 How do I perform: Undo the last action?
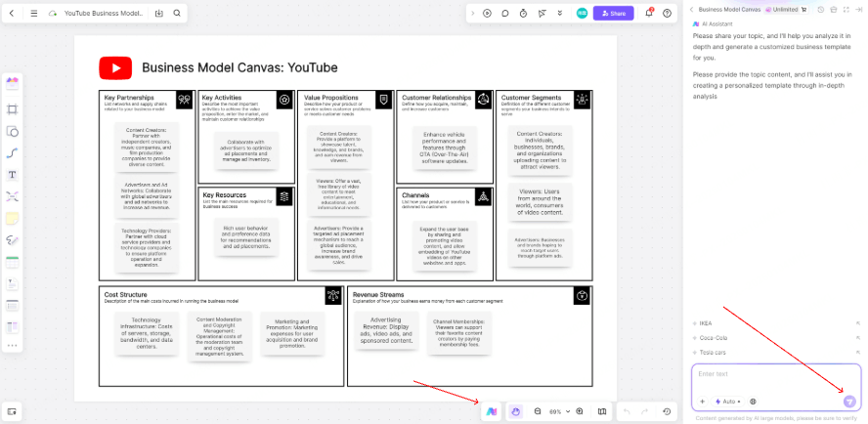[x=627, y=411]
